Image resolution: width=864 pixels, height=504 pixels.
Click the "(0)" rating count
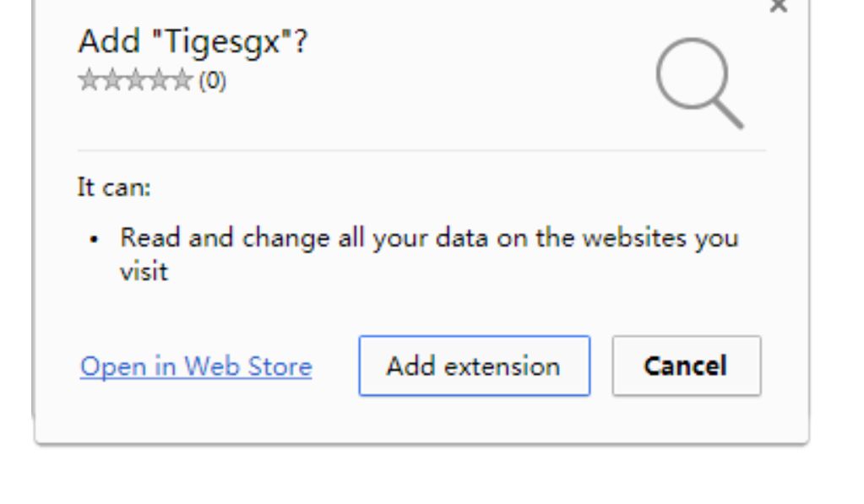click(212, 82)
